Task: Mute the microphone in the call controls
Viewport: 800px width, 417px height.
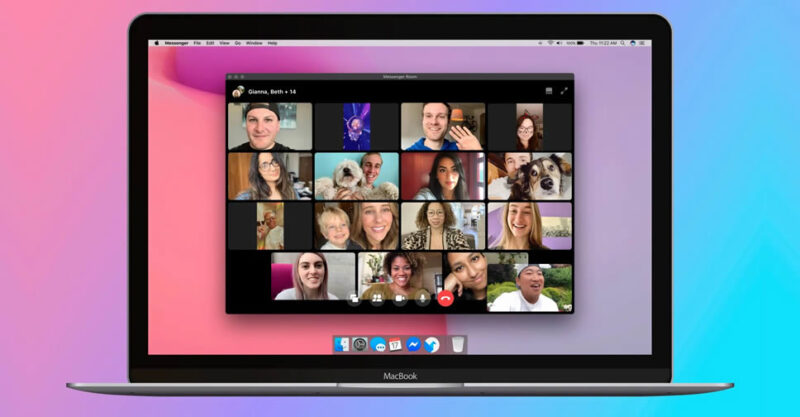Action: [x=423, y=298]
